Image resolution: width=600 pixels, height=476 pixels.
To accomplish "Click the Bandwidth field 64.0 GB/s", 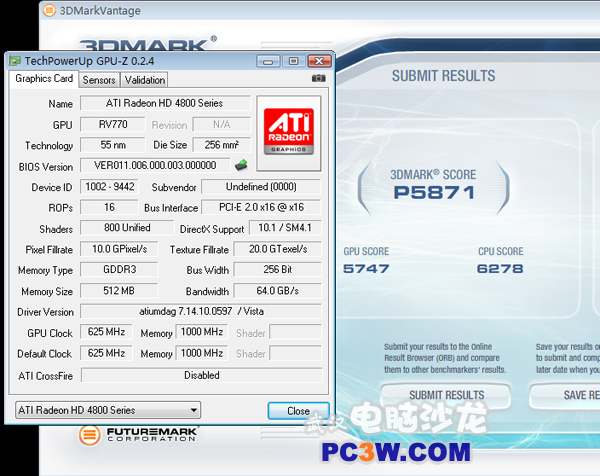I will (277, 291).
